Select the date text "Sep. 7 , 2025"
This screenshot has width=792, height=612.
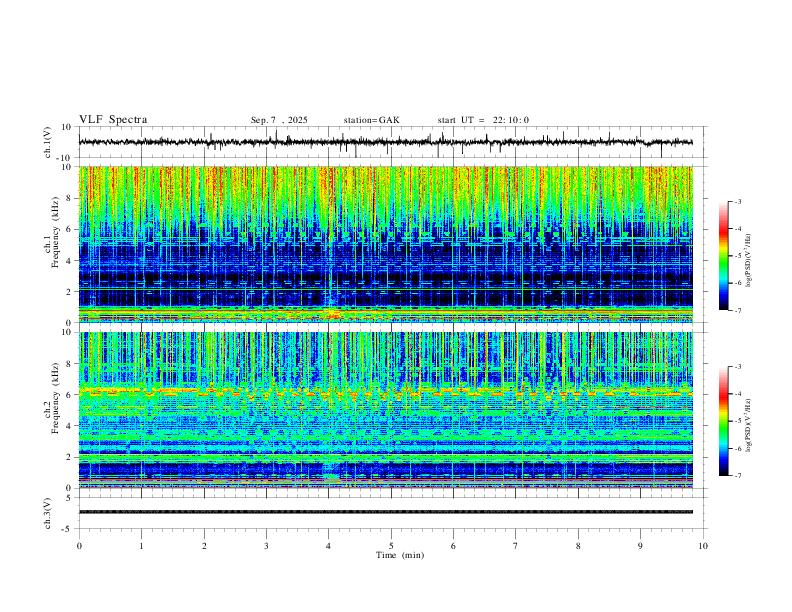coord(279,120)
